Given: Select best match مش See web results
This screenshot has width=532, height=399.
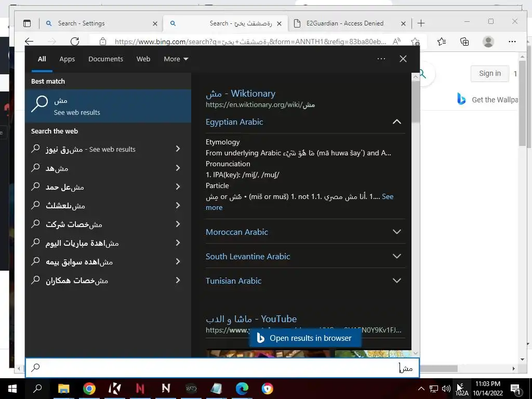Looking at the screenshot, I should [108, 106].
